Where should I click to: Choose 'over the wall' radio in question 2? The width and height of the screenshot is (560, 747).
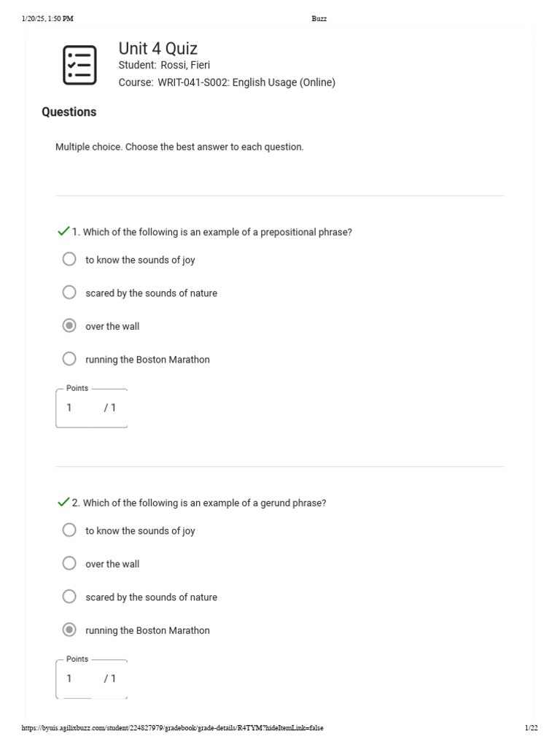[x=69, y=564]
